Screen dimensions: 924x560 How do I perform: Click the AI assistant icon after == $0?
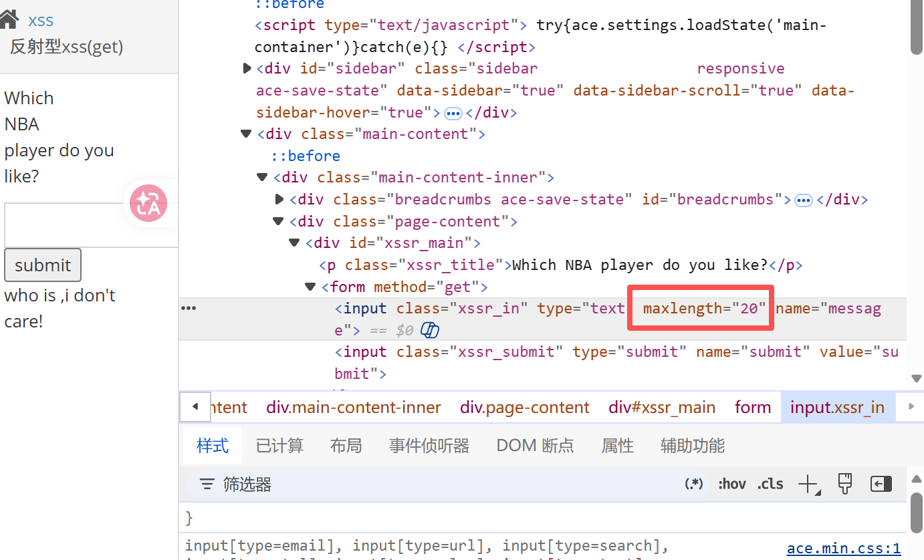click(x=429, y=330)
